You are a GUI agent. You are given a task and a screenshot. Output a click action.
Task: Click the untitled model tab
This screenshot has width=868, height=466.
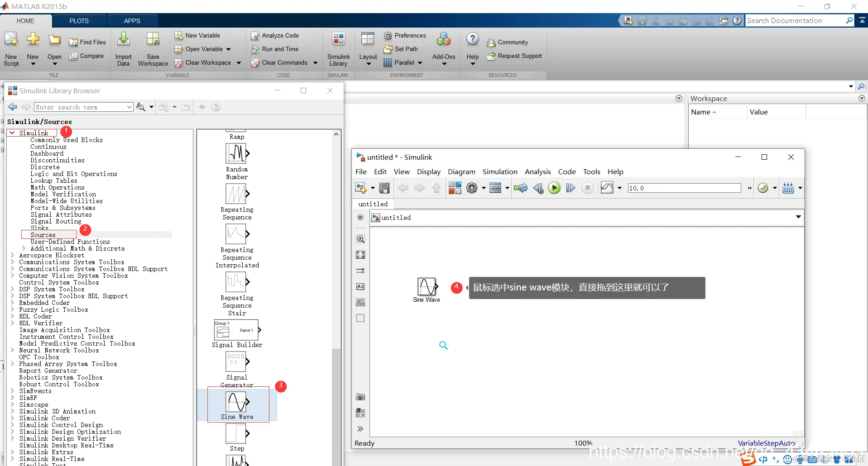373,204
